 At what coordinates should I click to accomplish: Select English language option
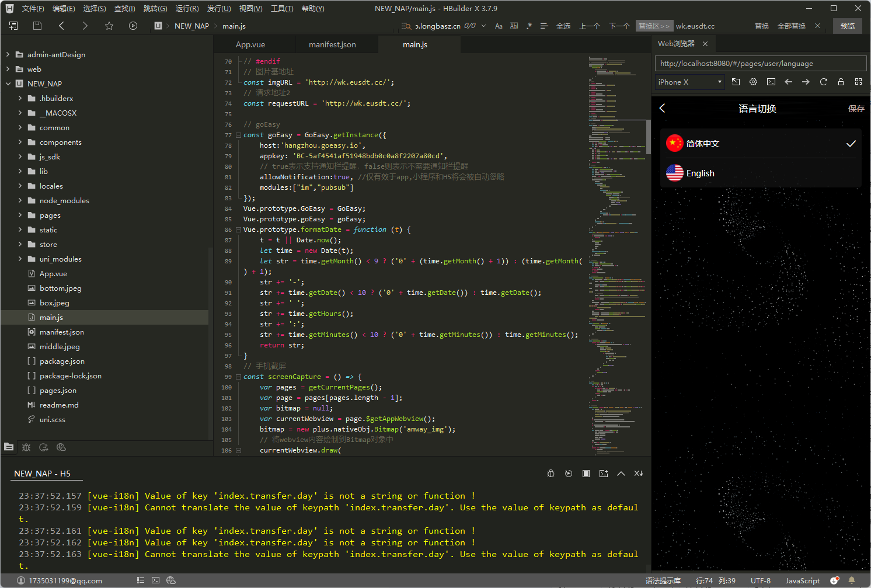tap(761, 173)
